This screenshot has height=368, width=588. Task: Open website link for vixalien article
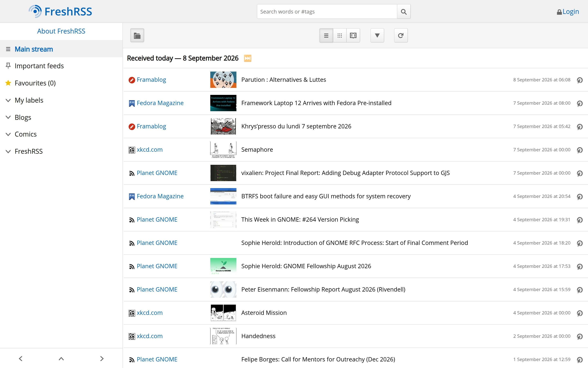point(580,173)
